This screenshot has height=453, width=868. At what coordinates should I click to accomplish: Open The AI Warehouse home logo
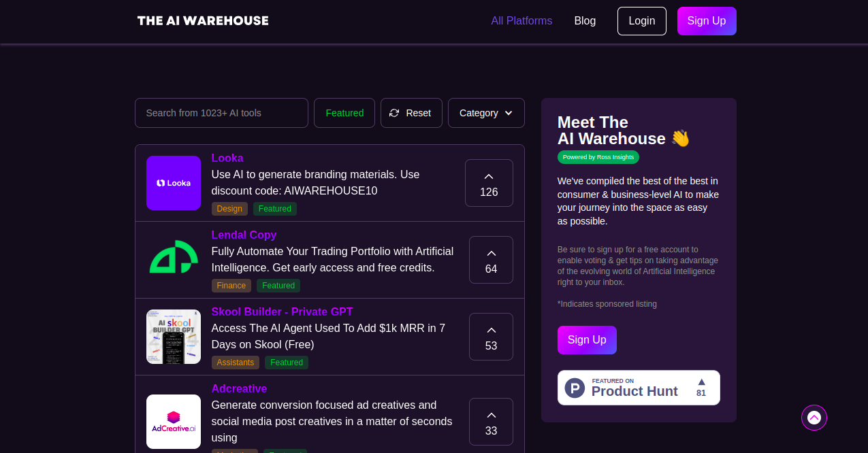pos(203,20)
